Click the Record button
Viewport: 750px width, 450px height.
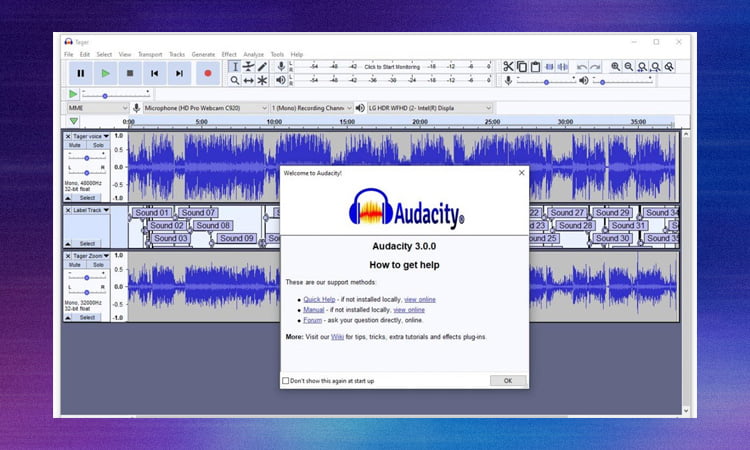click(x=207, y=73)
